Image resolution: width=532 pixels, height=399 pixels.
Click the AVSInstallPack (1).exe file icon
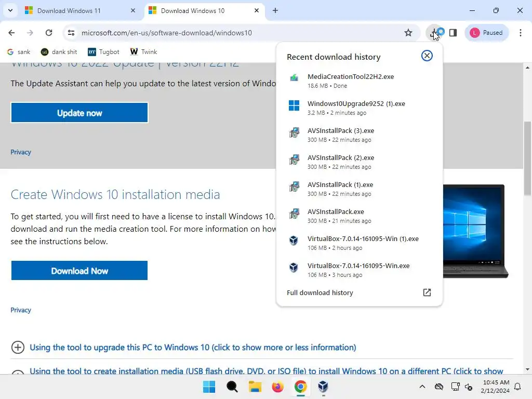coord(294,187)
